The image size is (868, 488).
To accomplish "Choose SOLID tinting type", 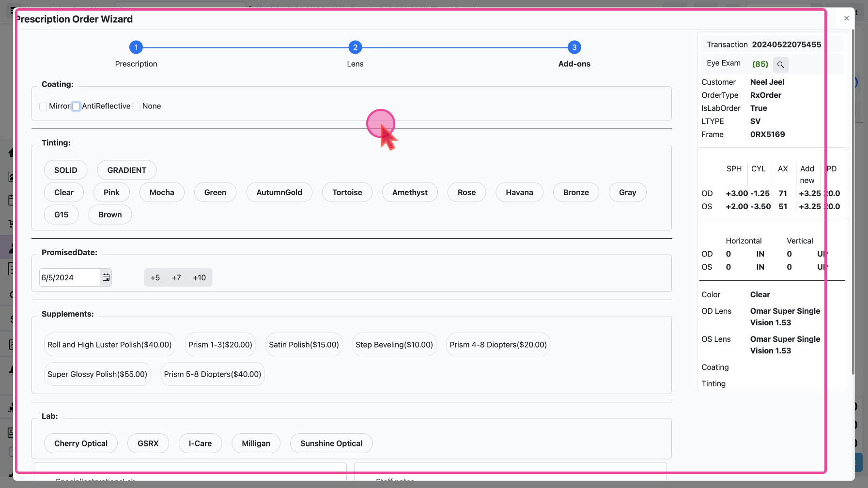I will point(66,170).
